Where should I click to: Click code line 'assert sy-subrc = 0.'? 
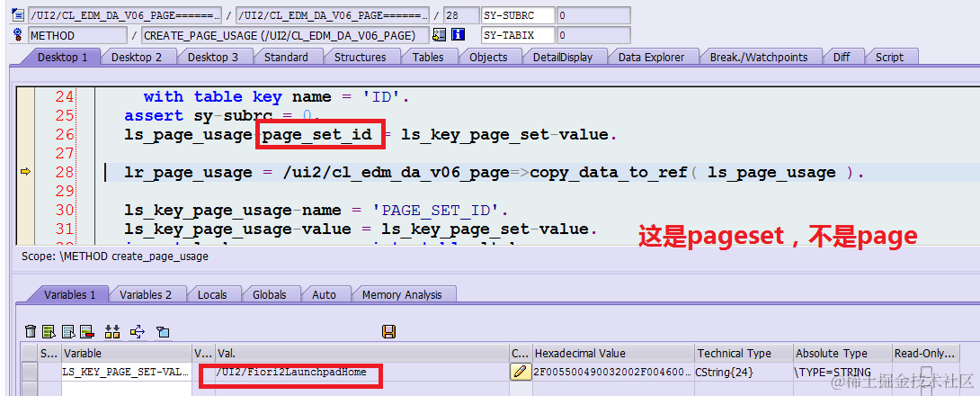point(222,116)
